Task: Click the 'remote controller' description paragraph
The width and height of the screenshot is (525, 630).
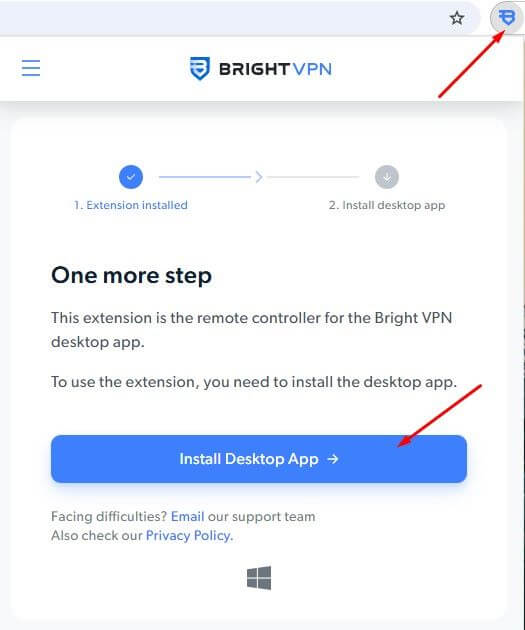Action: point(251,330)
